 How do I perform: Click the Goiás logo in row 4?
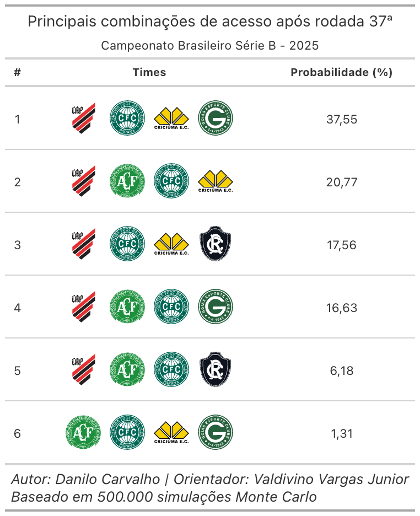pos(216,307)
